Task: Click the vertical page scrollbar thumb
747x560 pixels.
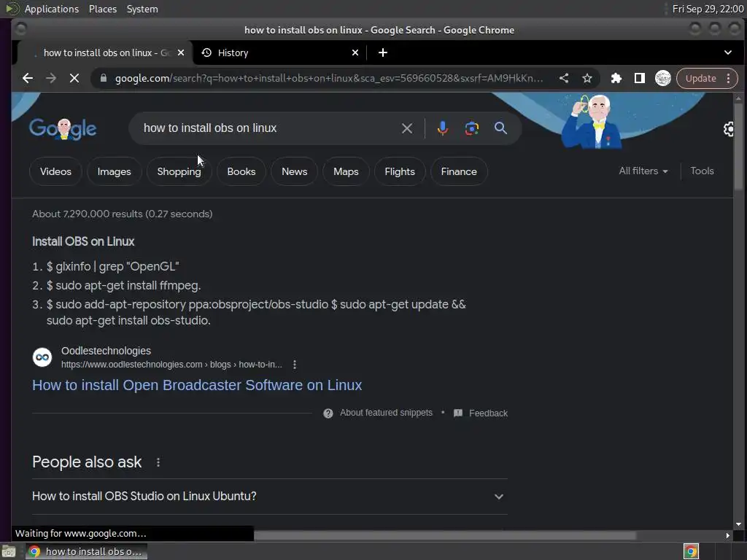Action: [x=738, y=147]
